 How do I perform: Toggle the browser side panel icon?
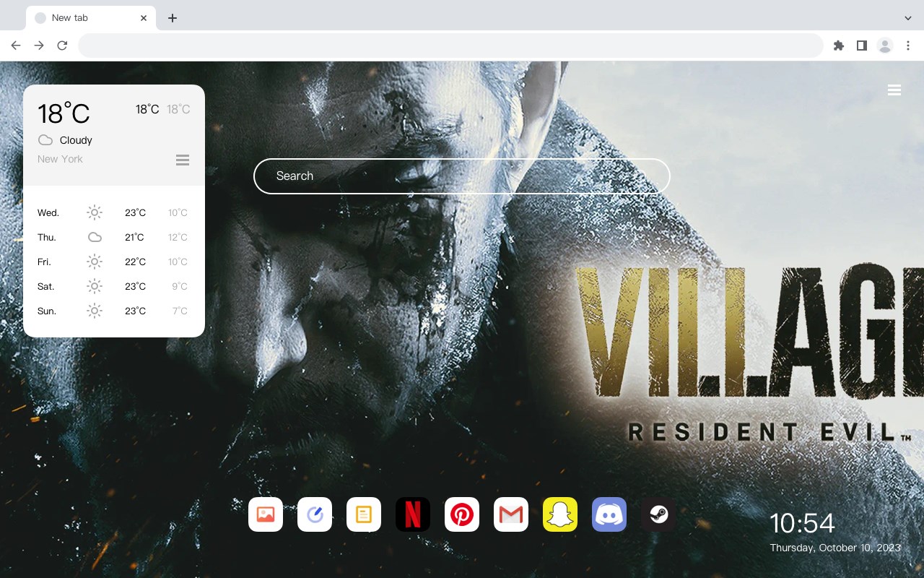(x=861, y=46)
